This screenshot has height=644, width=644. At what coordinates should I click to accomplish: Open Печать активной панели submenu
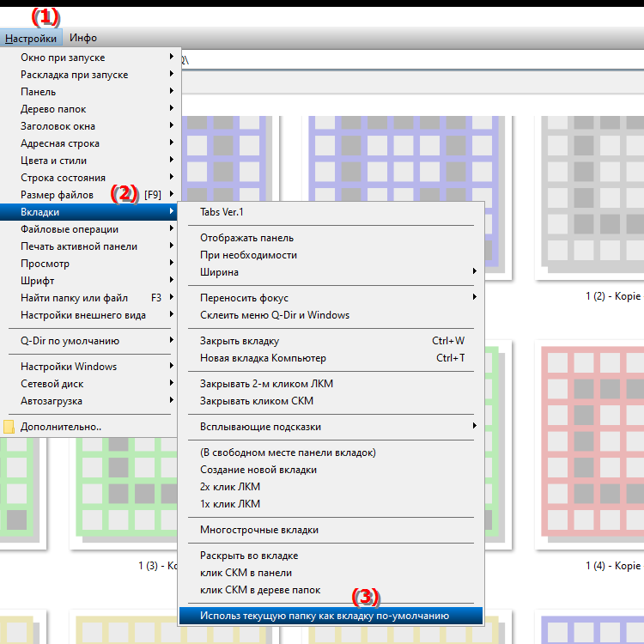[x=88, y=246]
